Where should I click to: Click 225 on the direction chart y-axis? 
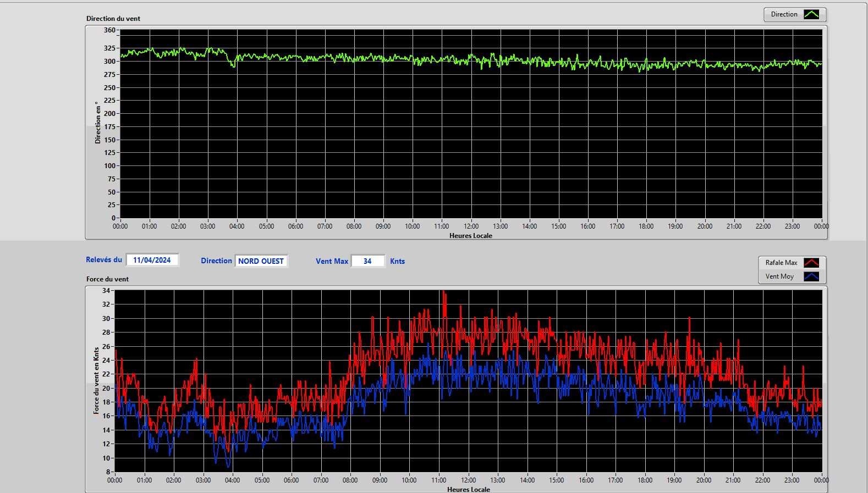(x=109, y=101)
